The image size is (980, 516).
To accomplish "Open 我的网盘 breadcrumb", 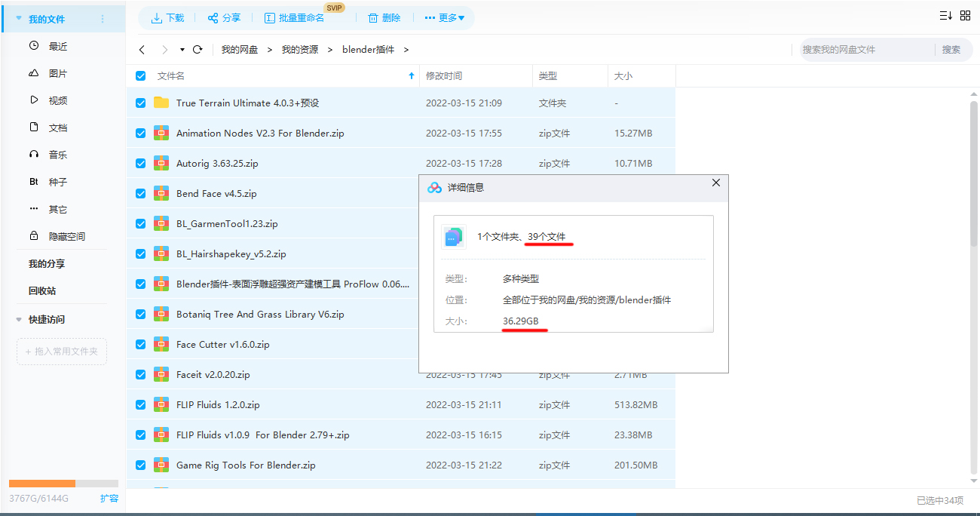I will 240,50.
